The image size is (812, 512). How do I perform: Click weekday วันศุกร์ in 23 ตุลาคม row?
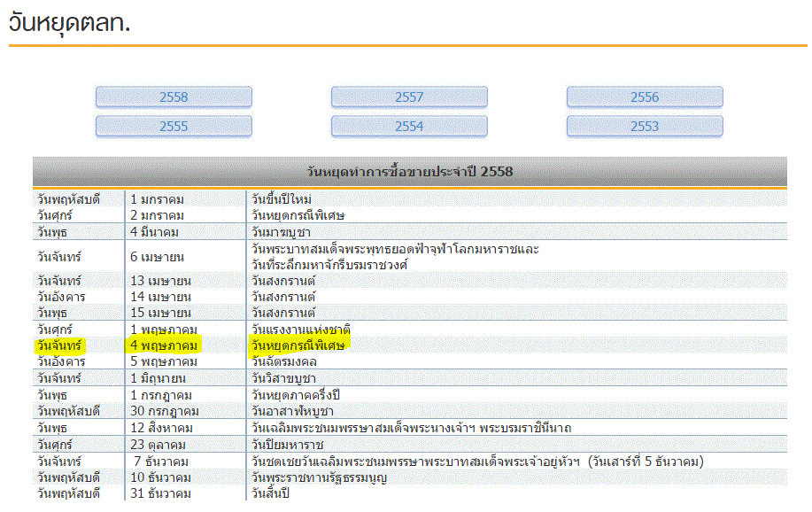click(x=54, y=445)
